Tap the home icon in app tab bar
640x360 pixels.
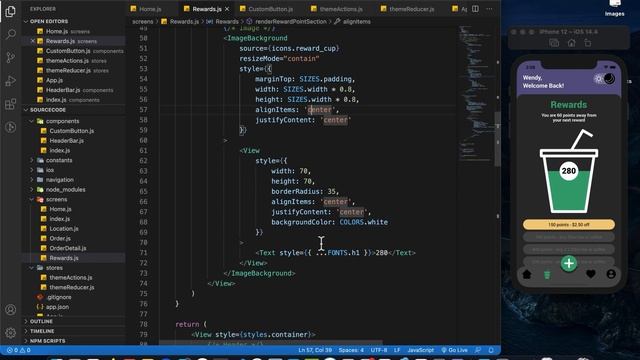(x=527, y=274)
